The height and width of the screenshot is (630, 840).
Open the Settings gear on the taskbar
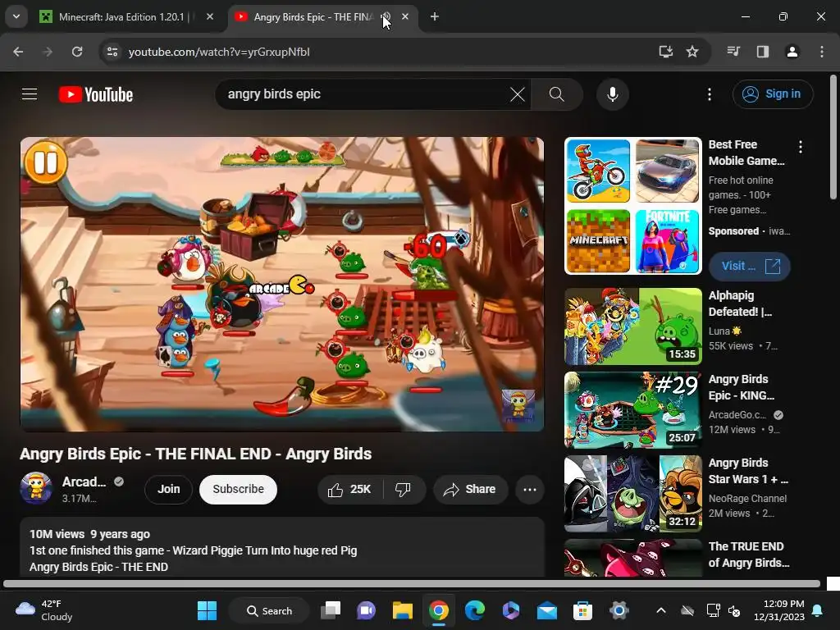(619, 610)
